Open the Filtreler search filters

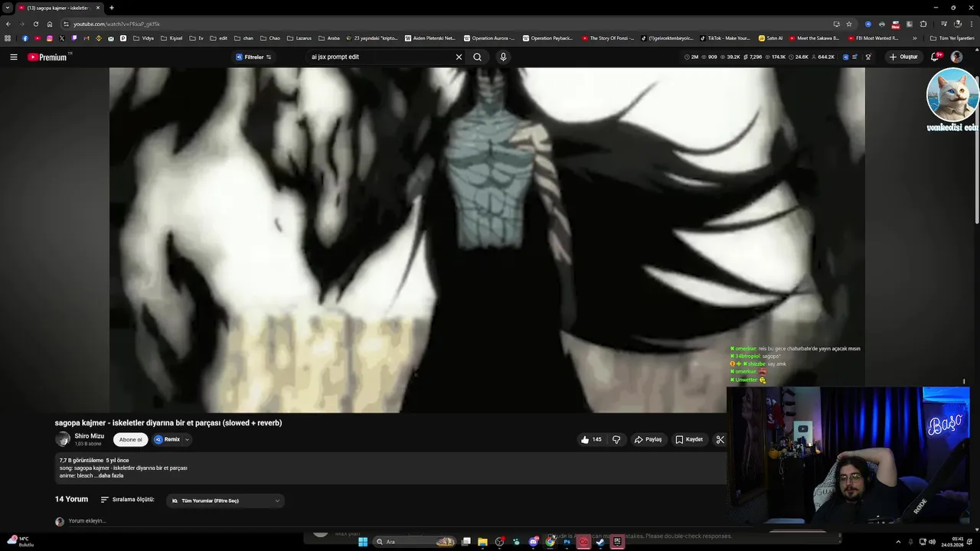pos(253,57)
